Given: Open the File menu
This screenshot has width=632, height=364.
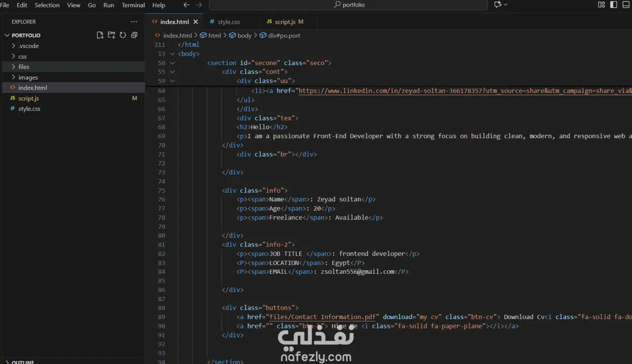Looking at the screenshot, I should [x=5, y=5].
